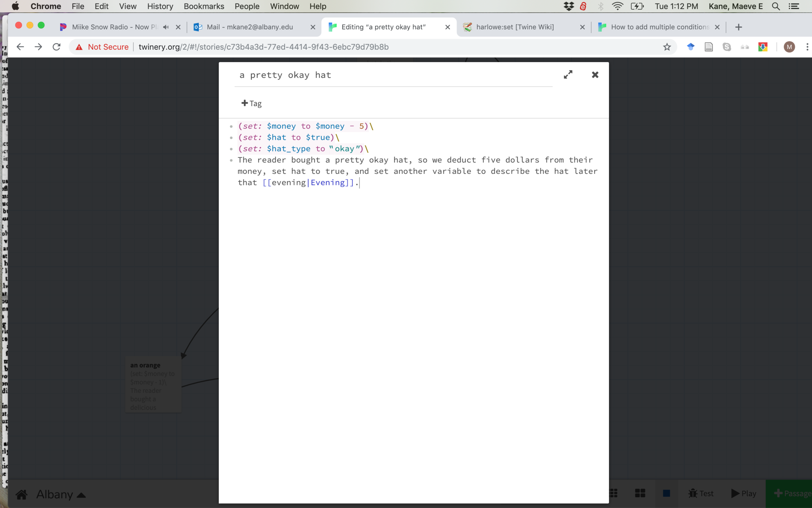
Task: Bookmark this page with the star
Action: pos(667,47)
